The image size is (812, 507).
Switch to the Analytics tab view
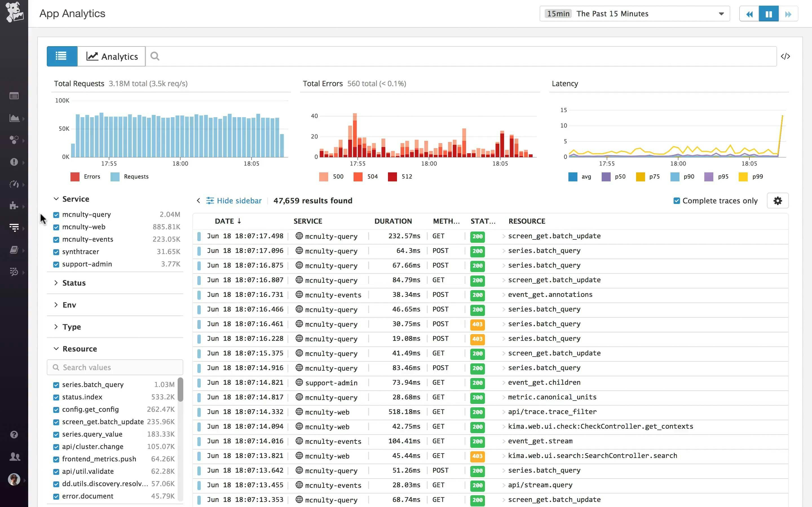[112, 56]
